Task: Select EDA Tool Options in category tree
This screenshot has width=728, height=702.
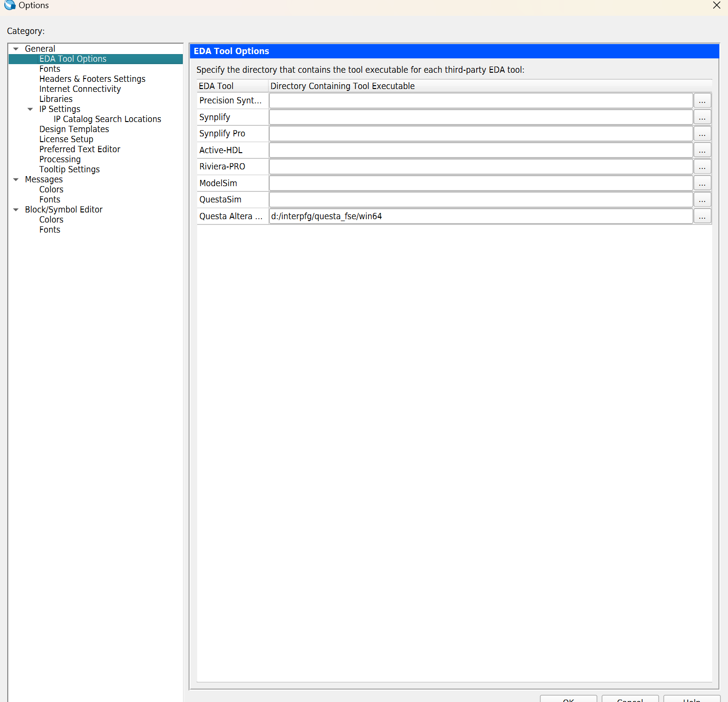Action: [73, 59]
